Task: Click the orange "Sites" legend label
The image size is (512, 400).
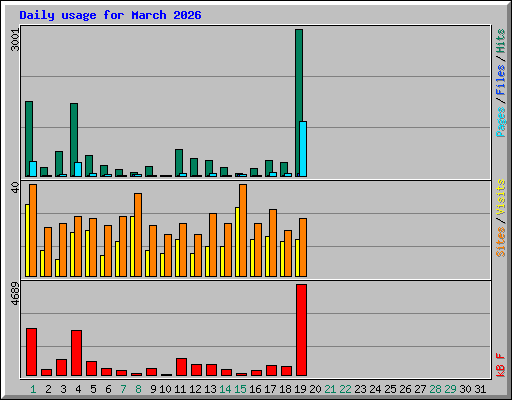Action: (x=500, y=242)
